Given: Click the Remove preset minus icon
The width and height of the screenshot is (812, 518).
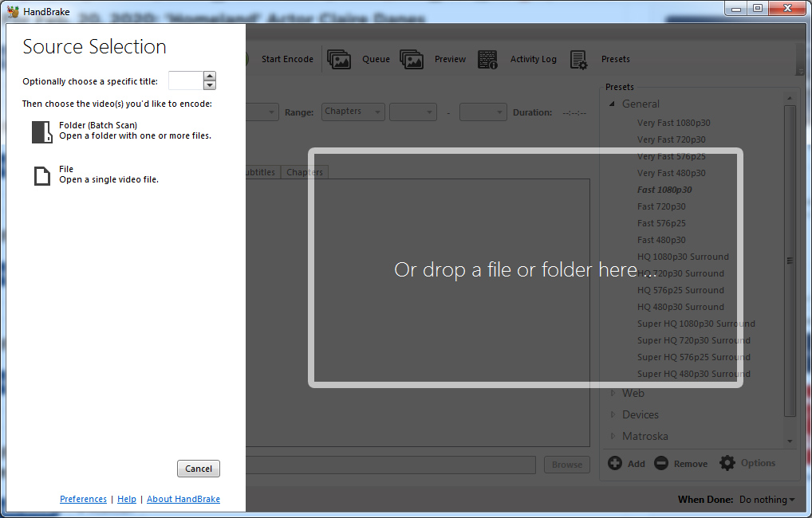Looking at the screenshot, I should point(660,463).
